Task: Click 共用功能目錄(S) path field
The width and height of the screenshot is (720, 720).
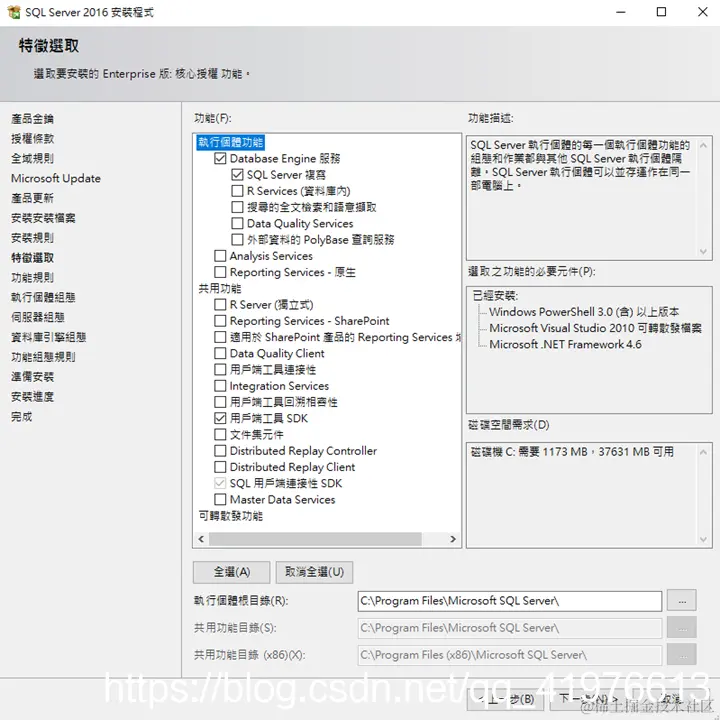Action: (510, 628)
